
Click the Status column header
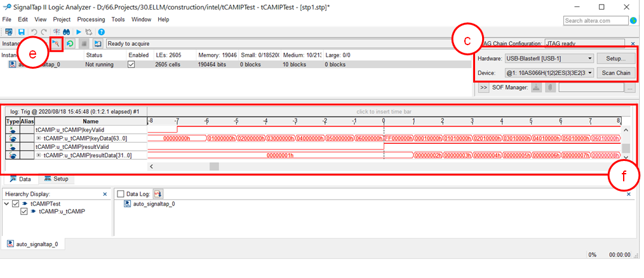tap(93, 55)
